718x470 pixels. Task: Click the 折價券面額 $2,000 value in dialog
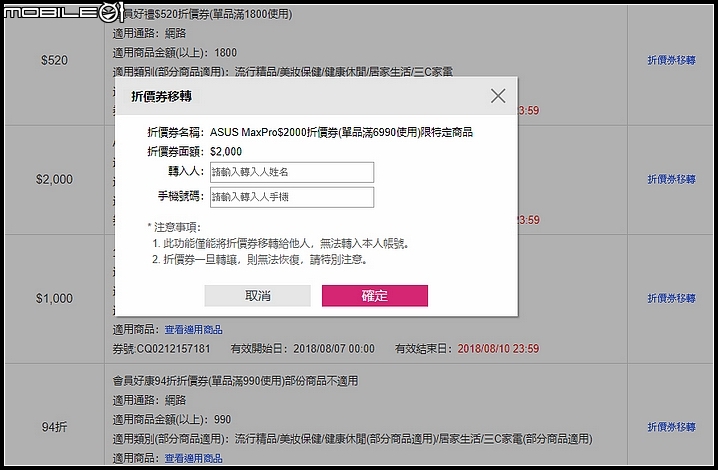pyautogui.click(x=226, y=152)
